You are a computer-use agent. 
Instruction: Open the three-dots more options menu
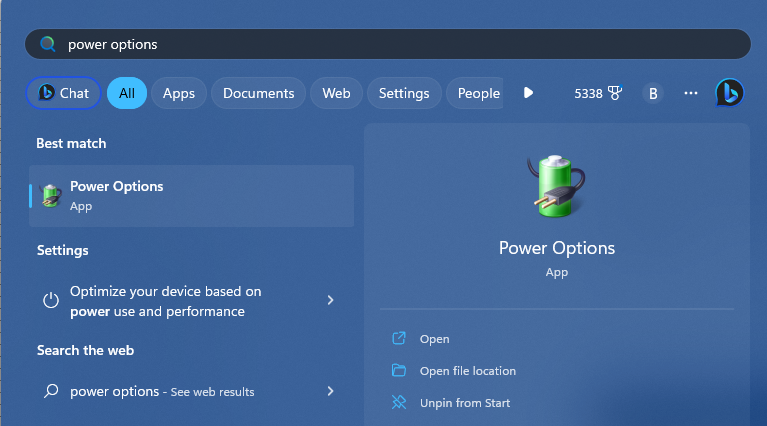coord(691,93)
